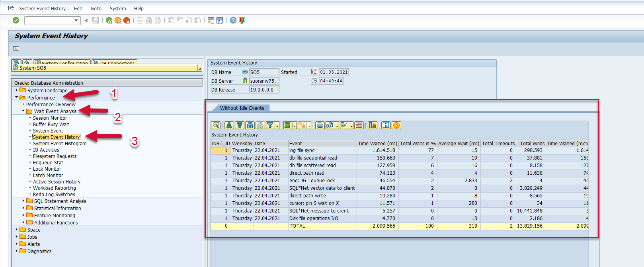Click the Set Filter funnel icon
This screenshot has width=644, height=267.
pyautogui.click(x=270, y=125)
